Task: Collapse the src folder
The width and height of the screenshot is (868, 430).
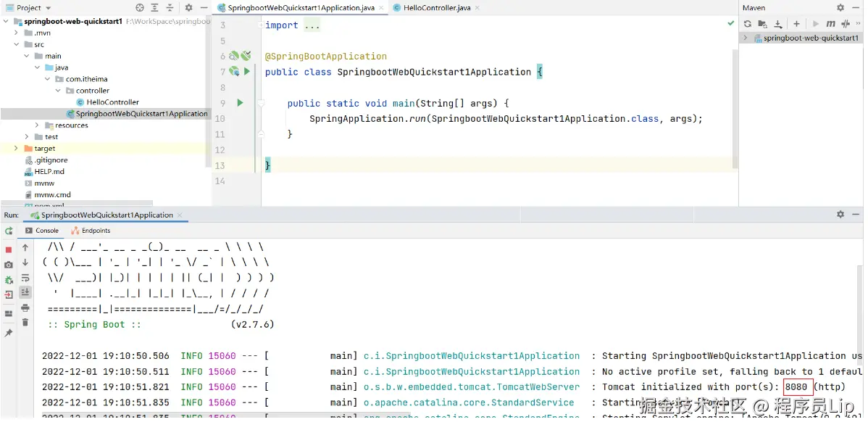Action: point(17,44)
